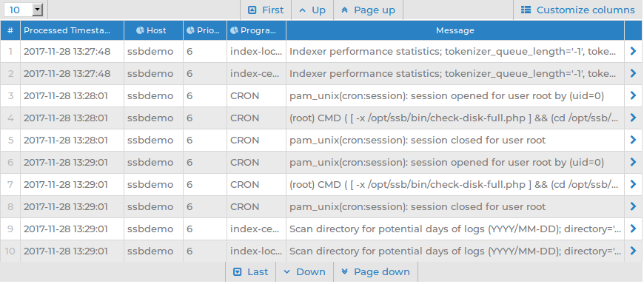
Task: Open Customize columns settings
Action: coord(577,10)
